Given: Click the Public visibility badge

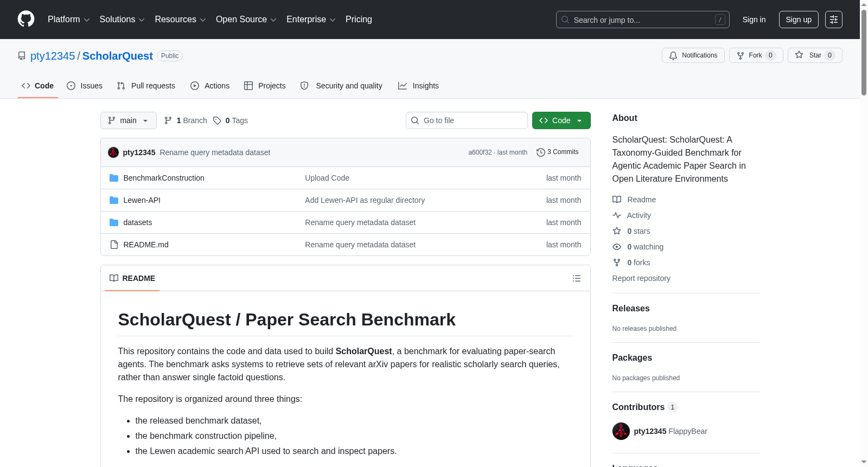Looking at the screenshot, I should pos(170,56).
